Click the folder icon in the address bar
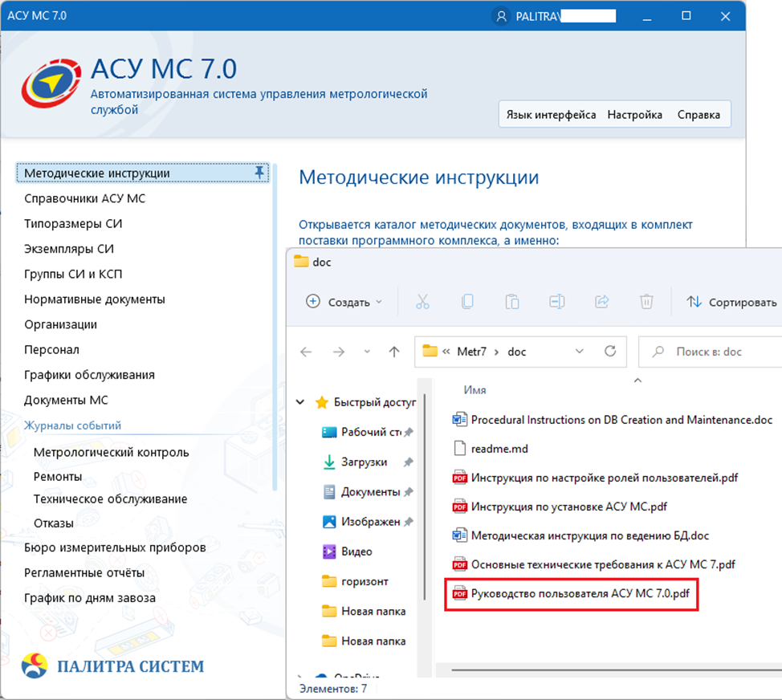This screenshot has height=700, width=782. (x=430, y=351)
